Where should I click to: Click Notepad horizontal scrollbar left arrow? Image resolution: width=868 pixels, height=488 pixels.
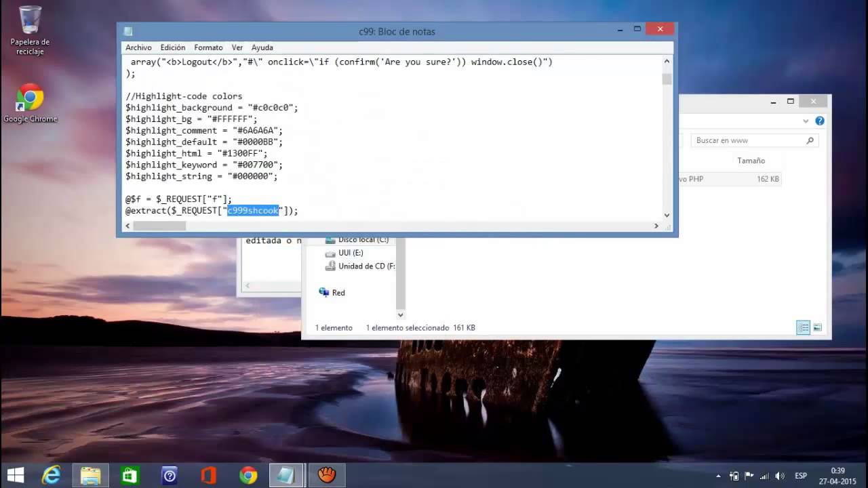click(127, 226)
